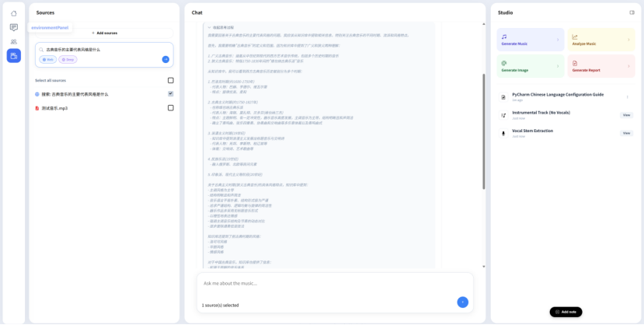Collapse the Studio panel icon
644x325 pixels.
(x=632, y=12)
